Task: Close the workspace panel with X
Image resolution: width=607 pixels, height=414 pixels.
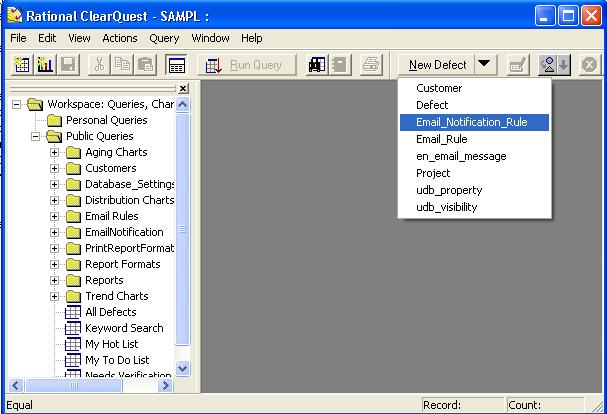Action: coord(183,88)
